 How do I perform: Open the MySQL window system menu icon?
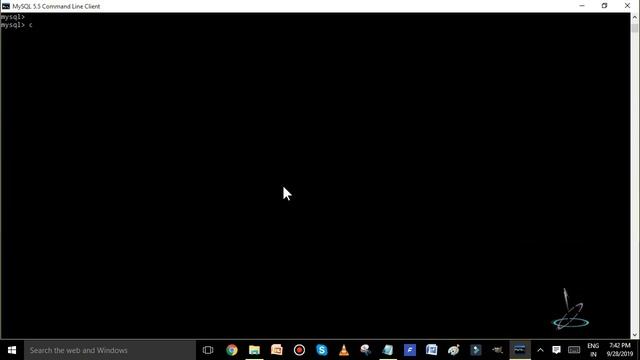click(6, 6)
